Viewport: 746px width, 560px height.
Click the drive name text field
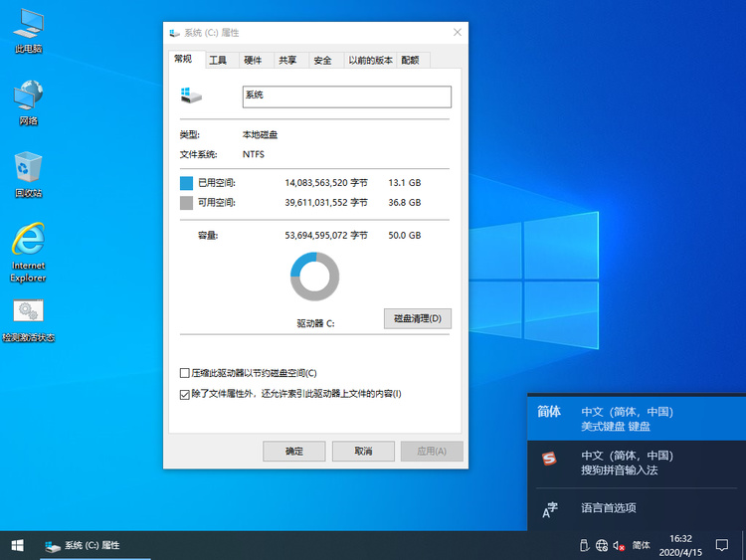[346, 95]
